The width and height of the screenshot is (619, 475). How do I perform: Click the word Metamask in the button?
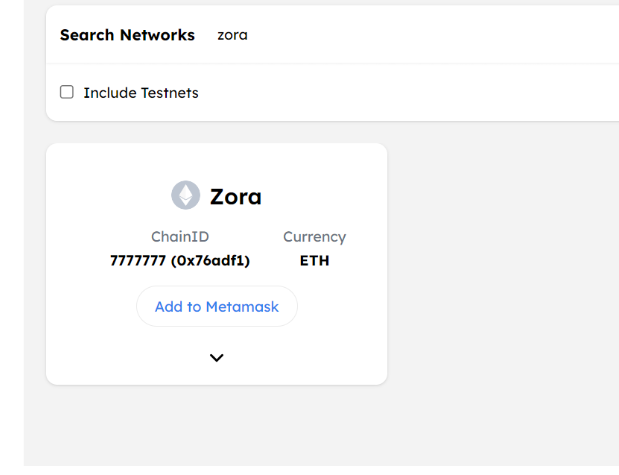[242, 306]
